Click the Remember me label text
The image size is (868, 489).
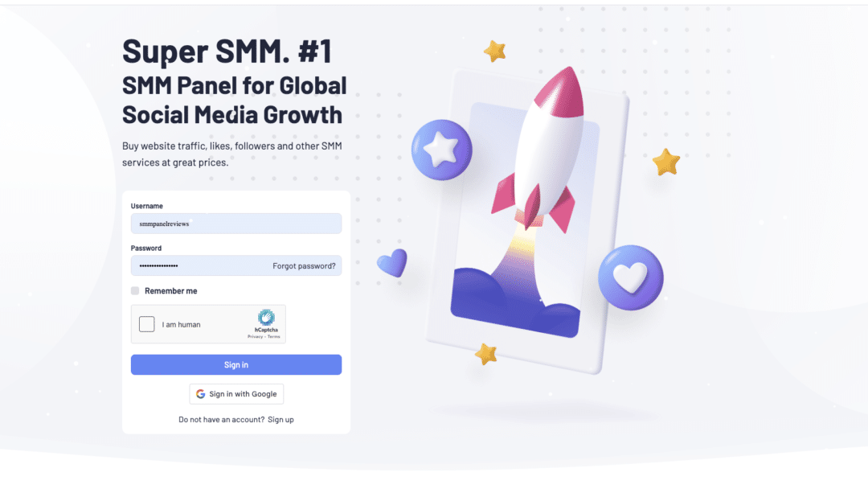click(171, 290)
